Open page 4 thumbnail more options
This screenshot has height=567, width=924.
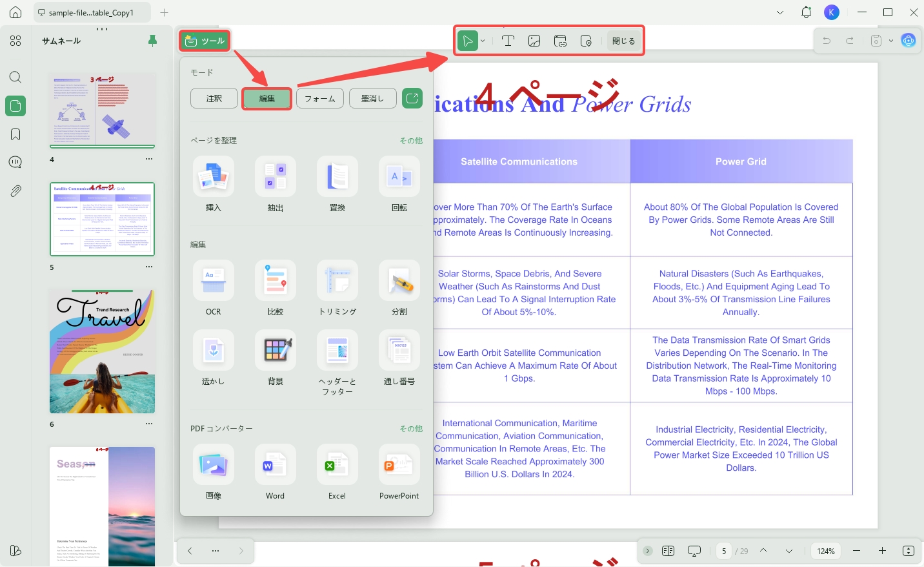click(x=149, y=159)
